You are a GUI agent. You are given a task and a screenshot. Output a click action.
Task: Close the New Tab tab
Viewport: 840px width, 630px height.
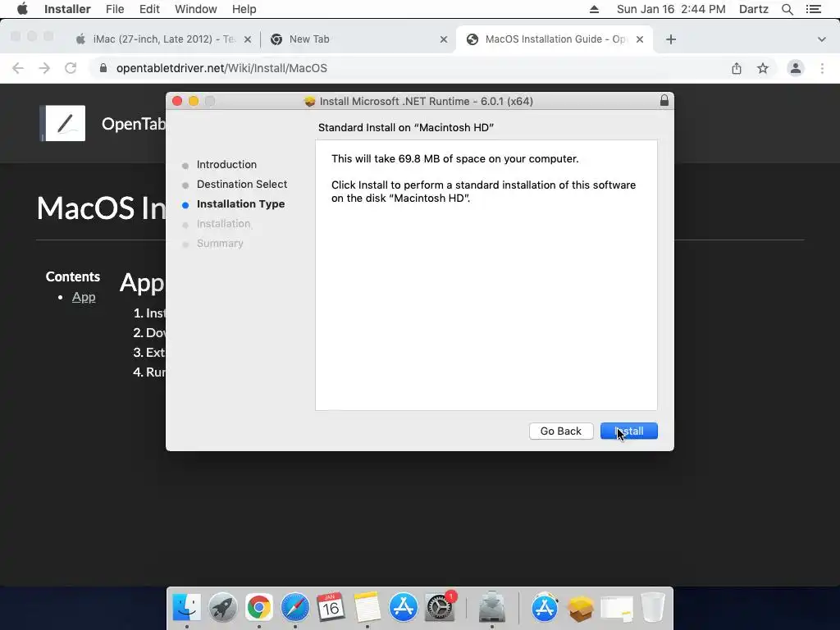coord(444,39)
